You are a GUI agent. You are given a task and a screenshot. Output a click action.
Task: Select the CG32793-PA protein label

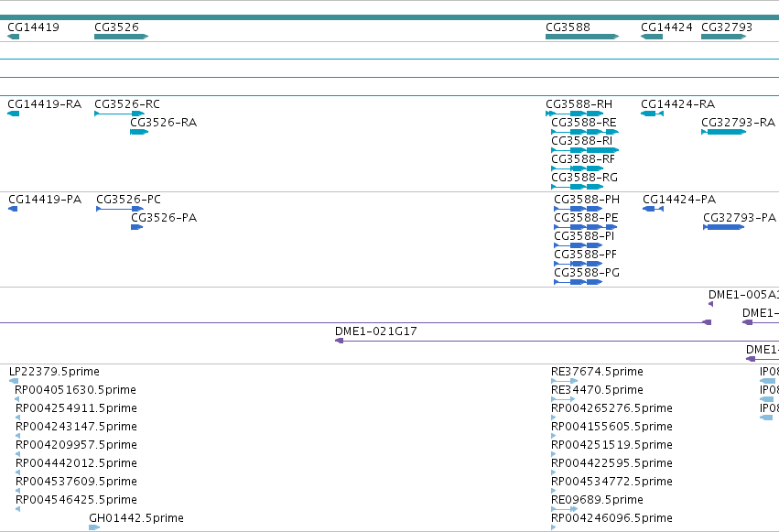740,218
